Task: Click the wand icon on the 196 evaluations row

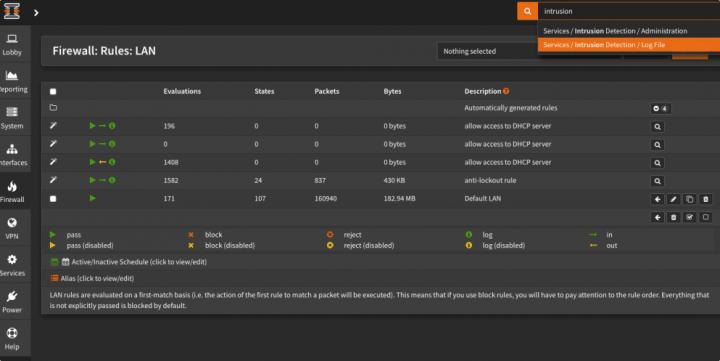Action: [x=53, y=125]
